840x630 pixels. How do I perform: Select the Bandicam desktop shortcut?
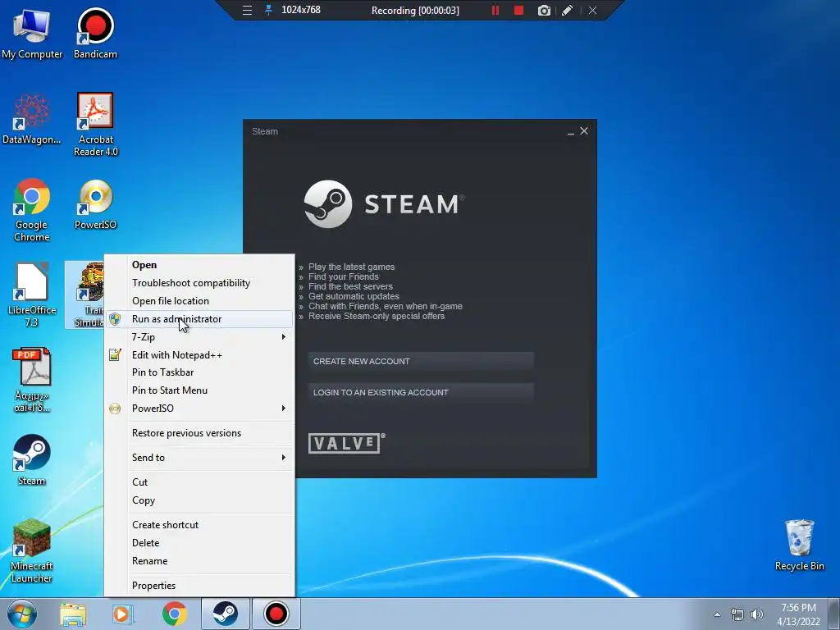pos(95,33)
